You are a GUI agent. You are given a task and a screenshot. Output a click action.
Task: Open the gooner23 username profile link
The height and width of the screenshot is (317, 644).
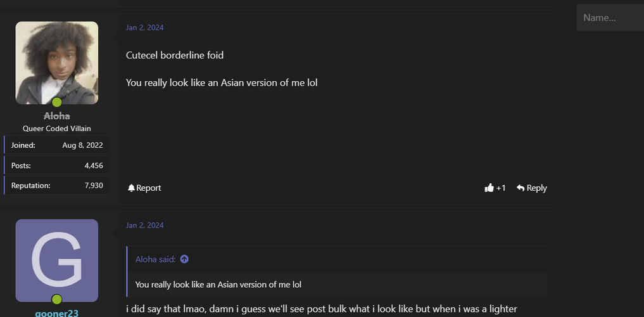click(x=57, y=313)
